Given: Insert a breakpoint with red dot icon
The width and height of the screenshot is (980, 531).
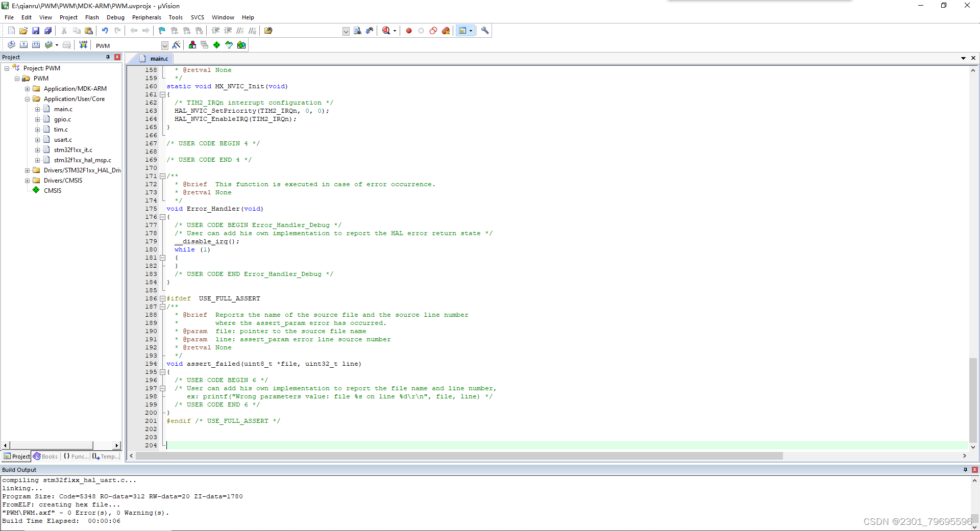Looking at the screenshot, I should click(x=409, y=31).
